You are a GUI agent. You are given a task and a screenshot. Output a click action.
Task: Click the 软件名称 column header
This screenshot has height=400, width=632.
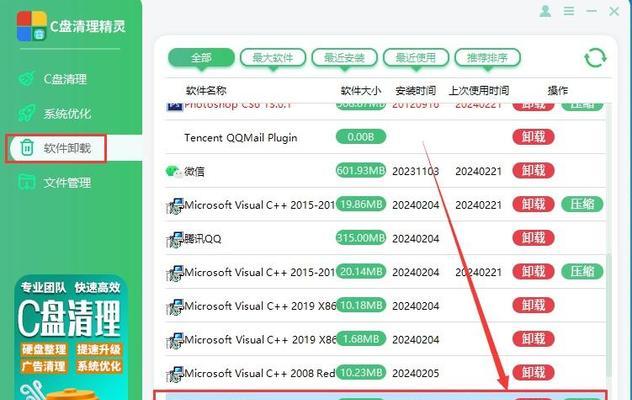click(x=206, y=90)
